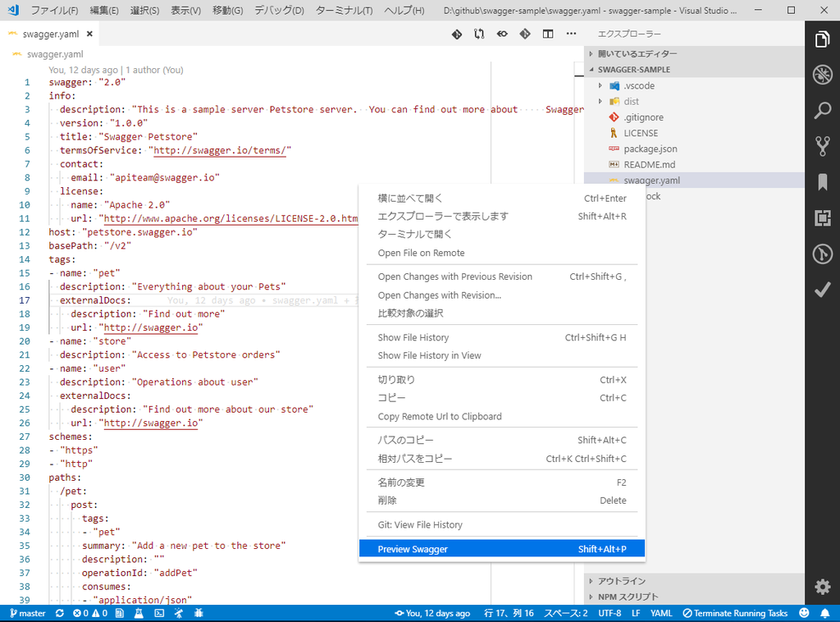Open the ファイル(F) menu
The image size is (840, 622).
click(54, 10)
